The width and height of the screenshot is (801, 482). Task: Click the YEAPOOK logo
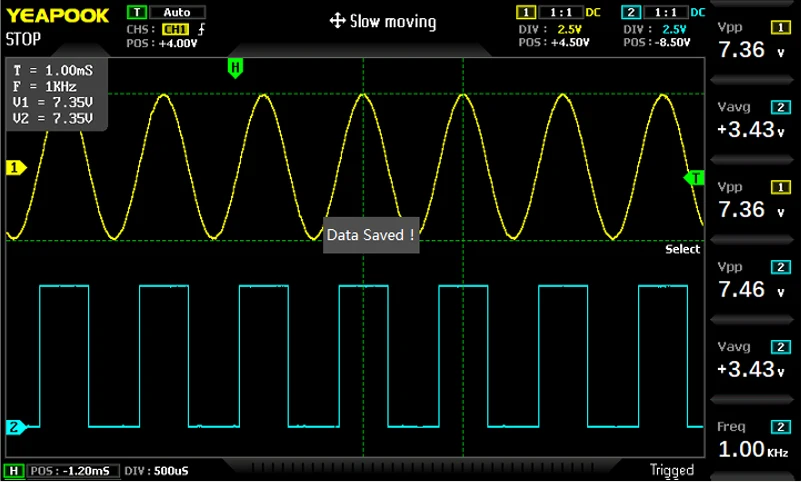point(57,15)
